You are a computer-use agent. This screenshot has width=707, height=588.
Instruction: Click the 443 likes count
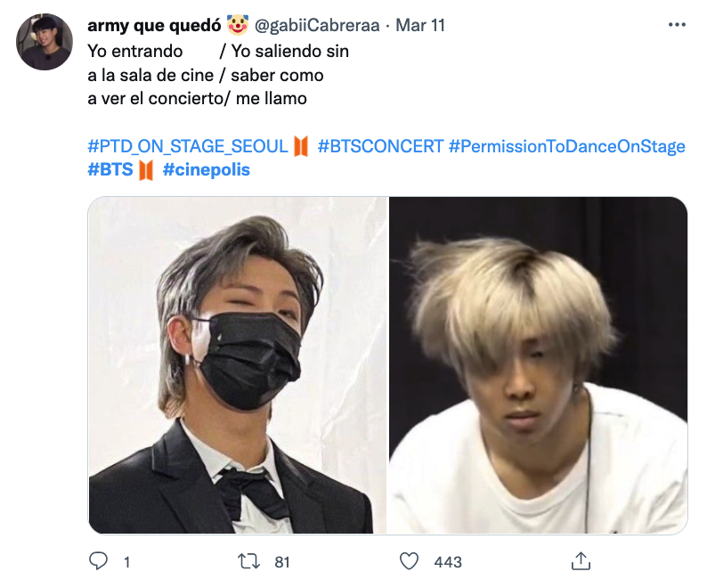(x=448, y=562)
